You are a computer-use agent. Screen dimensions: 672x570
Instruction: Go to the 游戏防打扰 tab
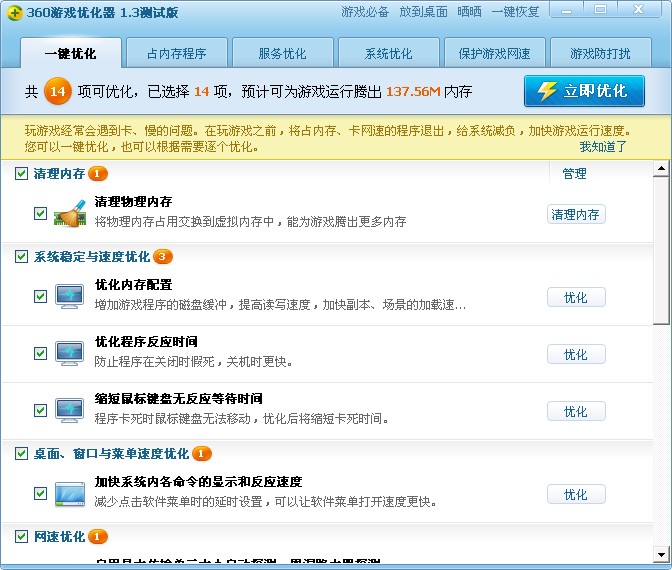(600, 54)
